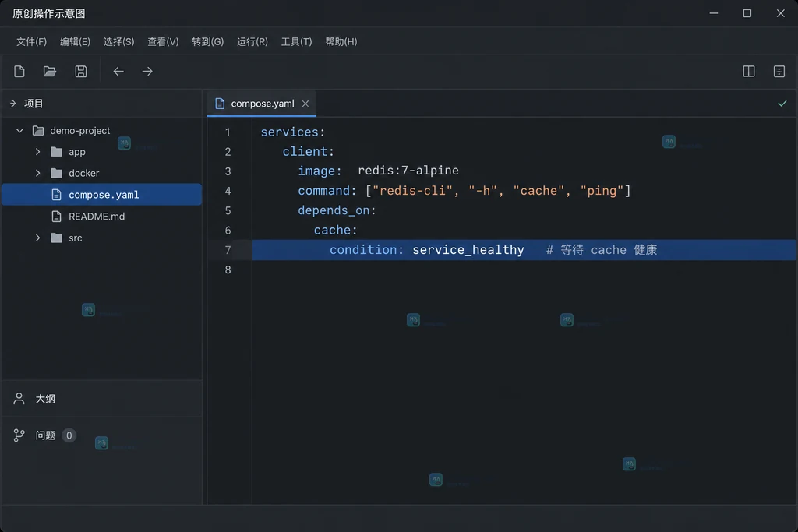Click the branch icon beside 问题
This screenshot has width=798, height=532.
pyautogui.click(x=19, y=435)
